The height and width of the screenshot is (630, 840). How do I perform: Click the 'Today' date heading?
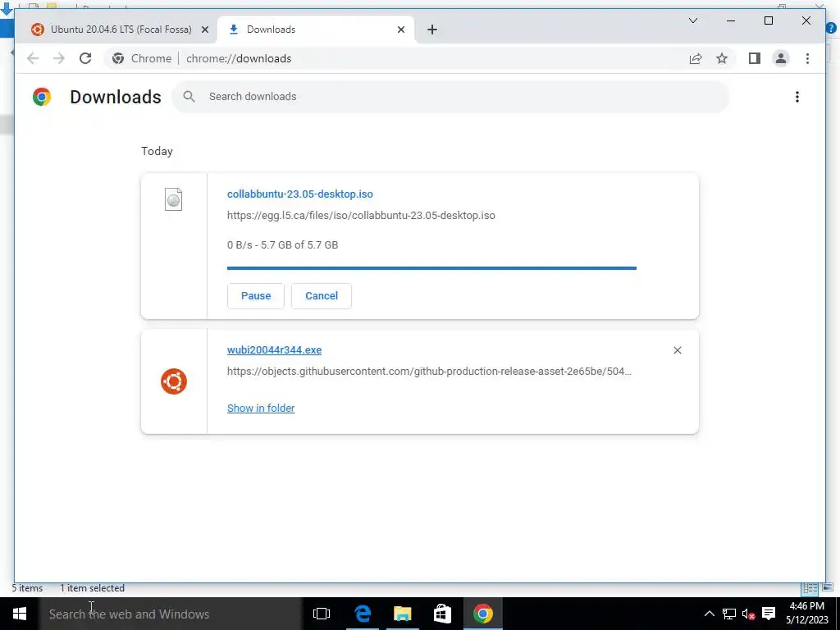[157, 151]
